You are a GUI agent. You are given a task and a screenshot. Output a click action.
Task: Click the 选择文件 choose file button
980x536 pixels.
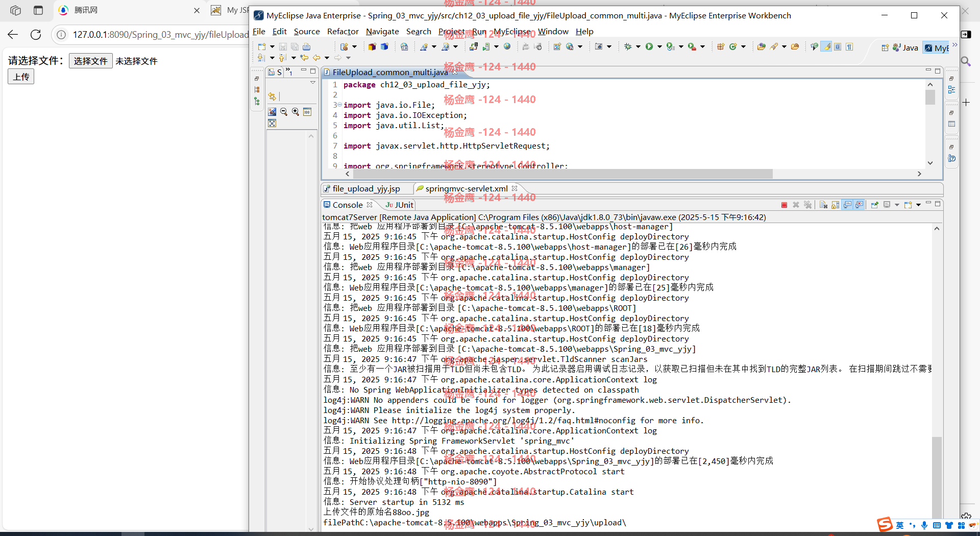tap(91, 61)
